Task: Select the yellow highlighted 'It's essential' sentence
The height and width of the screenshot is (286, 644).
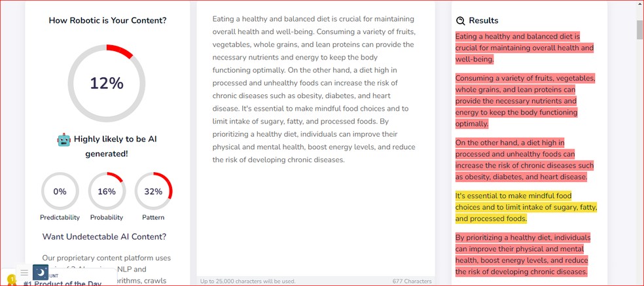Action: point(526,207)
